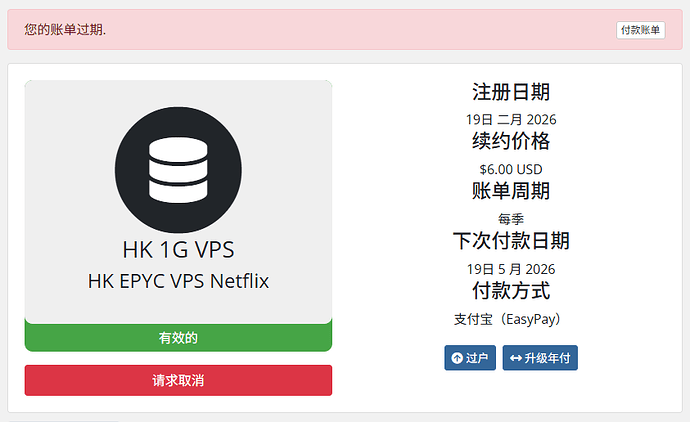
Task: Click the 账单周期 heading
Action: click(511, 191)
